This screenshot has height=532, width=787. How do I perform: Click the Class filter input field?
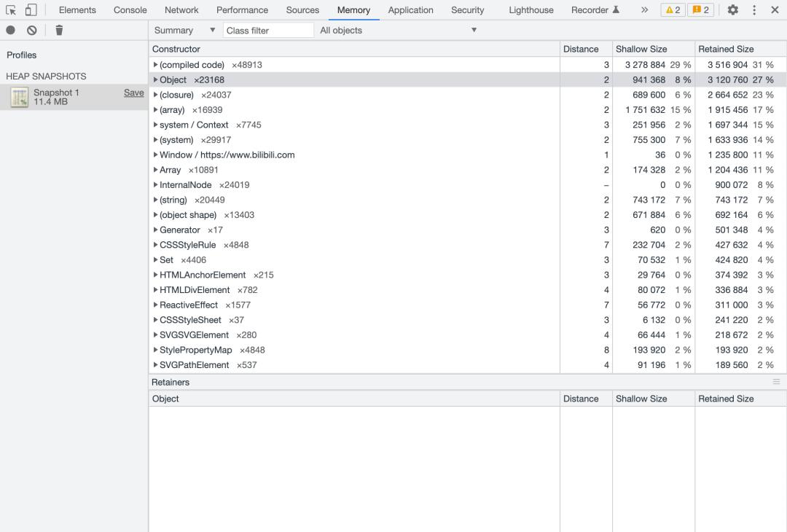tap(268, 30)
